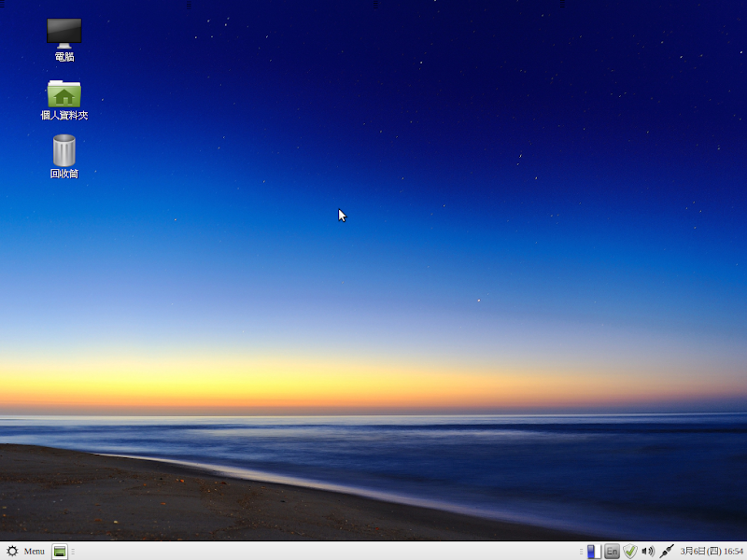Screen dimensions: 747x560
Task: Open the En keyboard input indicator
Action: pyautogui.click(x=612, y=552)
